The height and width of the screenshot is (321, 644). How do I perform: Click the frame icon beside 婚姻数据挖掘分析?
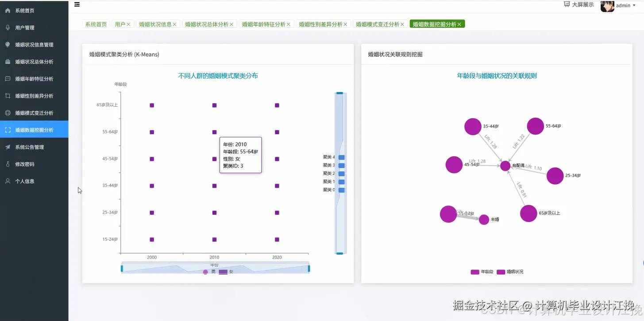click(8, 130)
